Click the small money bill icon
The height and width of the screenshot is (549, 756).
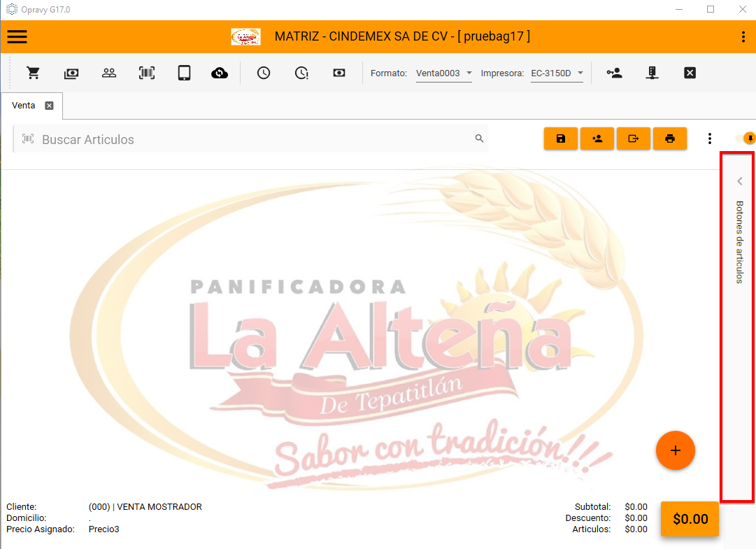click(x=339, y=73)
